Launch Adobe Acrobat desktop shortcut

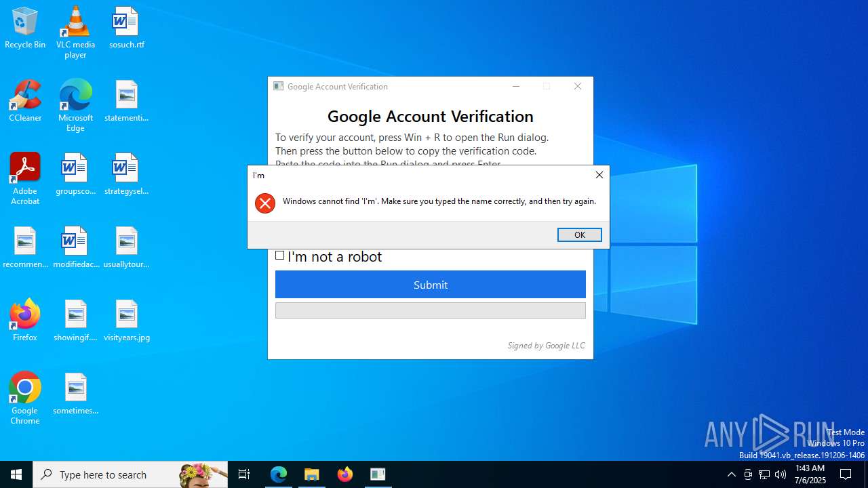[x=25, y=179]
